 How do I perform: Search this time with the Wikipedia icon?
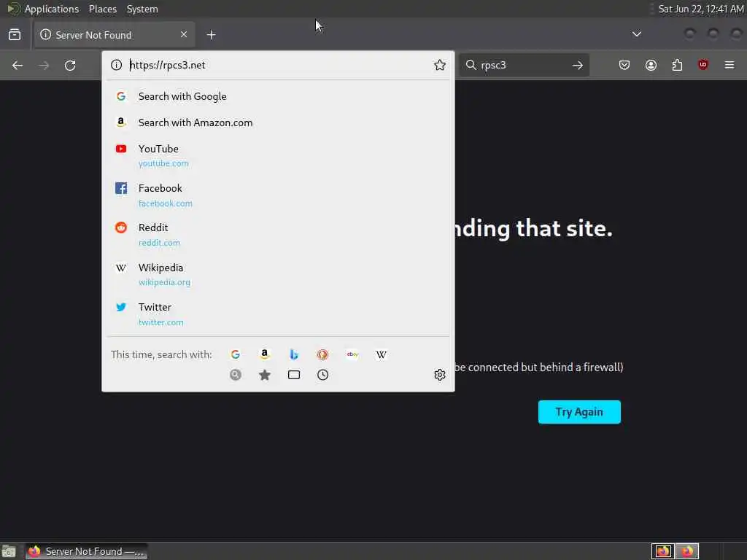click(381, 354)
